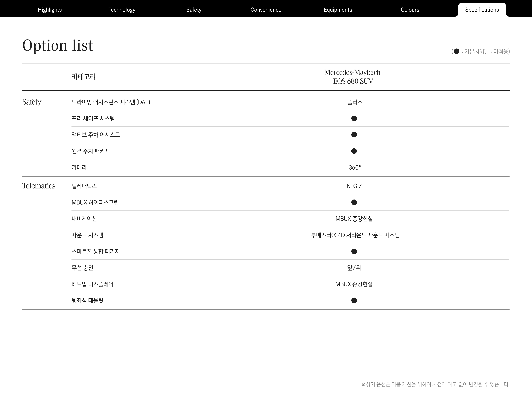532x399 pixels.
Task: Select the Convenience tab
Action: [266, 10]
